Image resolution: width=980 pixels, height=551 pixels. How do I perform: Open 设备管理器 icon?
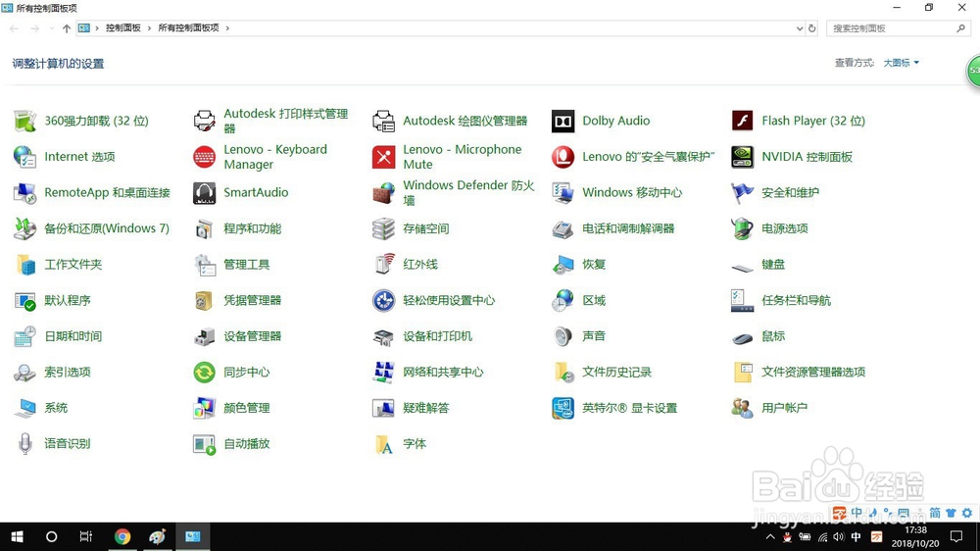(x=205, y=336)
